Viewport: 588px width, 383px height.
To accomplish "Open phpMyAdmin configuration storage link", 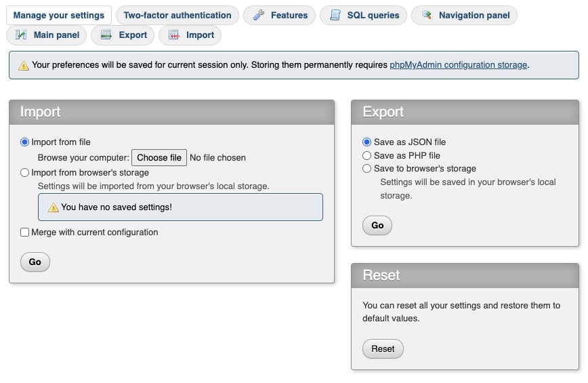I will (458, 65).
